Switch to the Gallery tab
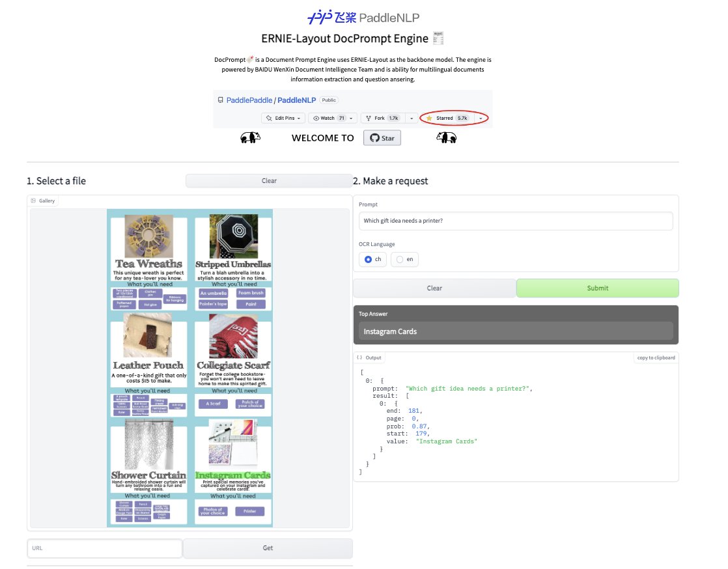The image size is (728, 569). [42, 201]
